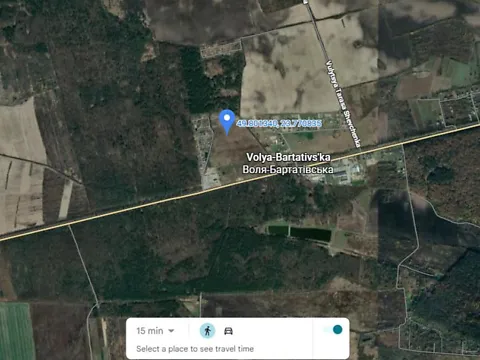
Task: Open the 15 min duration dropdown
Action: point(155,331)
